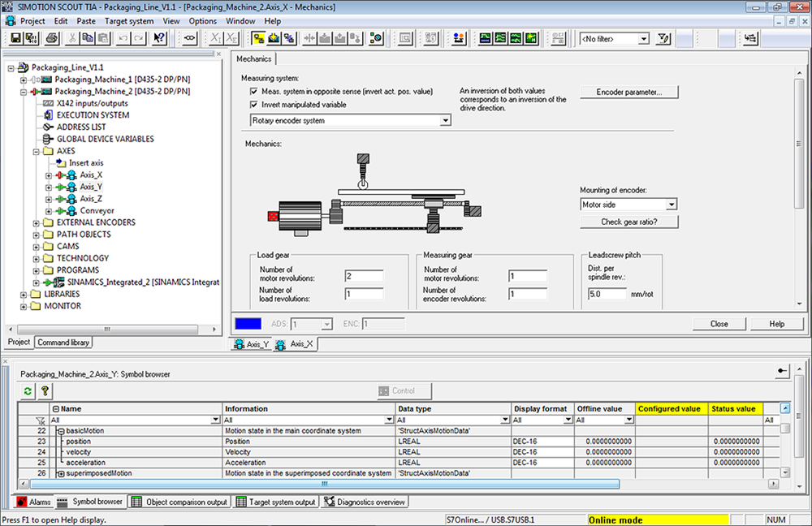Collapse the AXES folder node
The image size is (812, 526).
click(x=37, y=152)
